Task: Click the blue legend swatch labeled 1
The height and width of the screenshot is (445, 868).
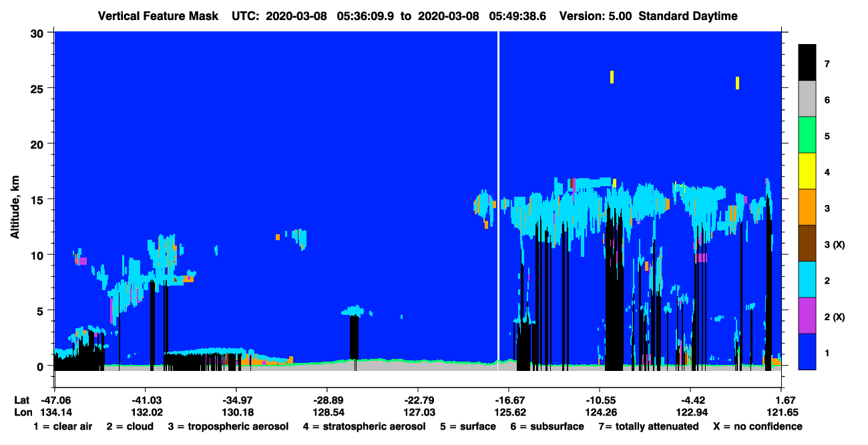Action: (x=807, y=352)
